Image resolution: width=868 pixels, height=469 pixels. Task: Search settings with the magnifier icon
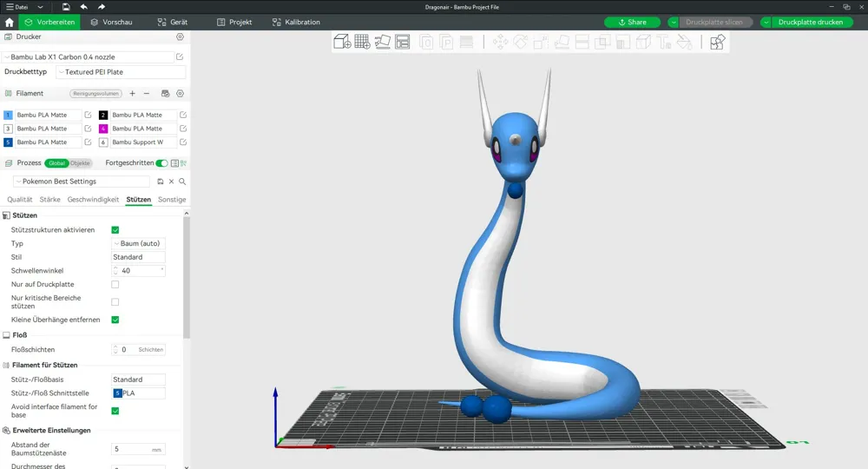182,182
